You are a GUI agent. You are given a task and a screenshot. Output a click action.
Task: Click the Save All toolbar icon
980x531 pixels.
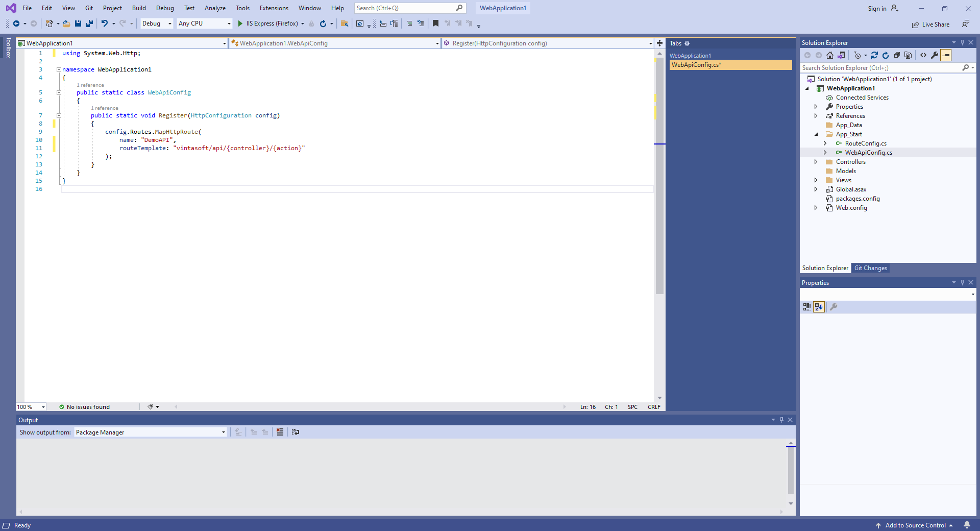pyautogui.click(x=89, y=23)
